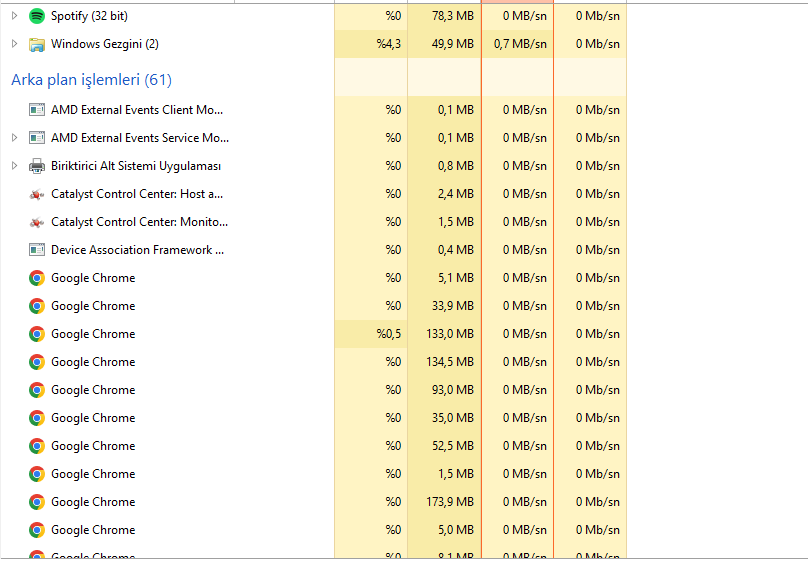Viewport: 808px width, 561px height.
Task: Click the AMD External Events Client icon
Action: pos(37,110)
